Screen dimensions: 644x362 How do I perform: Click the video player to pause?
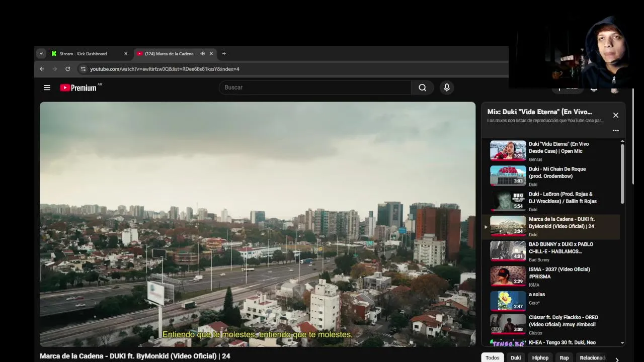tap(258, 224)
